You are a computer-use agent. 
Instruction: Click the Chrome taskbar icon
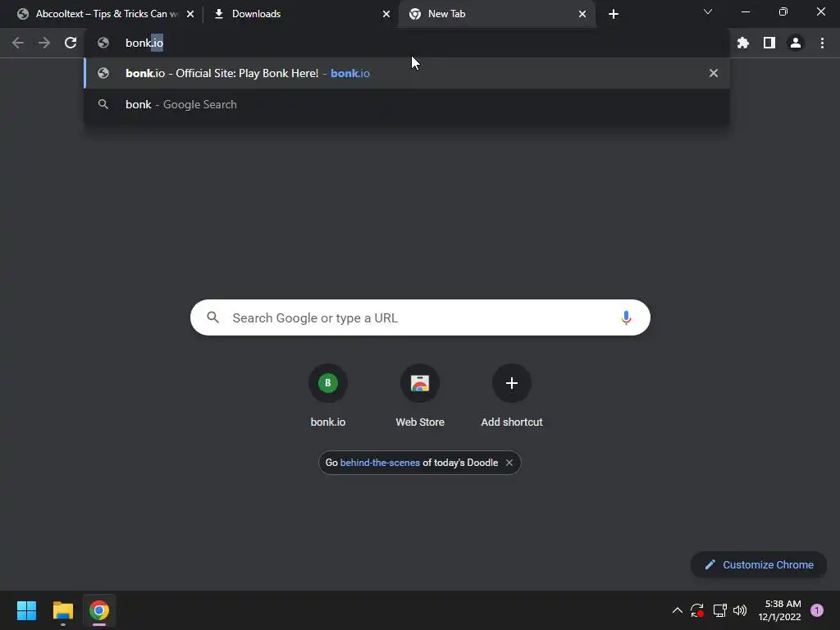coord(99,610)
